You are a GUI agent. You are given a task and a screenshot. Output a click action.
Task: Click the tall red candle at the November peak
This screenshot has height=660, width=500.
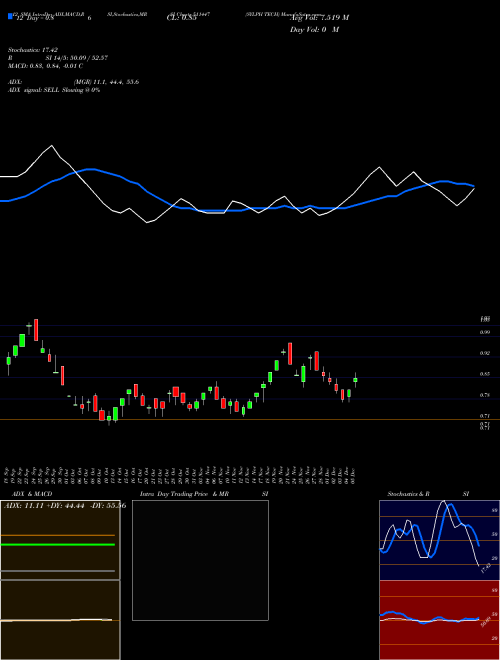pos(290,354)
